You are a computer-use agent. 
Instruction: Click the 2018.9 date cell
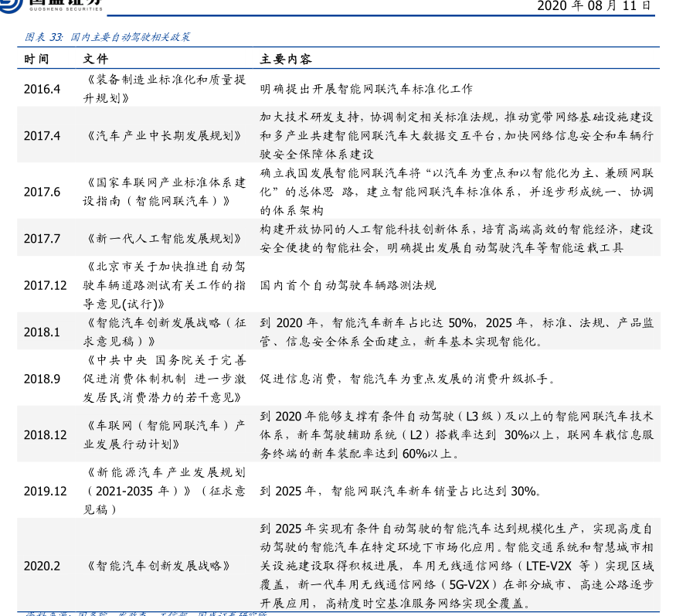tap(41, 379)
